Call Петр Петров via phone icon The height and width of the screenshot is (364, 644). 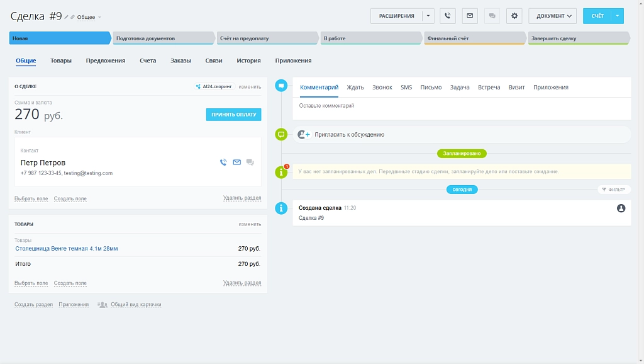223,162
